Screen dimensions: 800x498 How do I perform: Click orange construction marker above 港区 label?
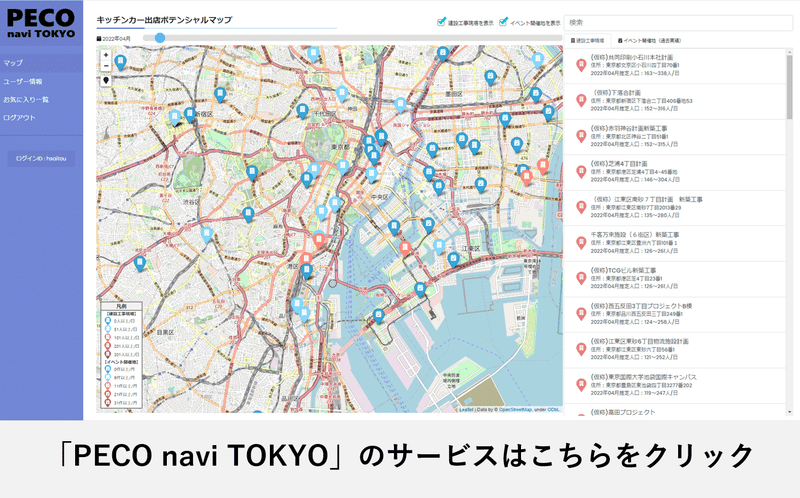point(306,259)
